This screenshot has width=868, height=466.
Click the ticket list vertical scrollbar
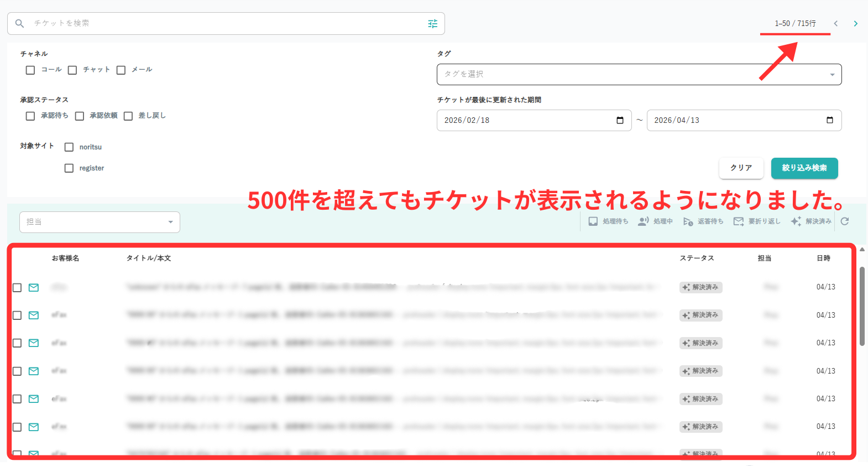[861, 307]
